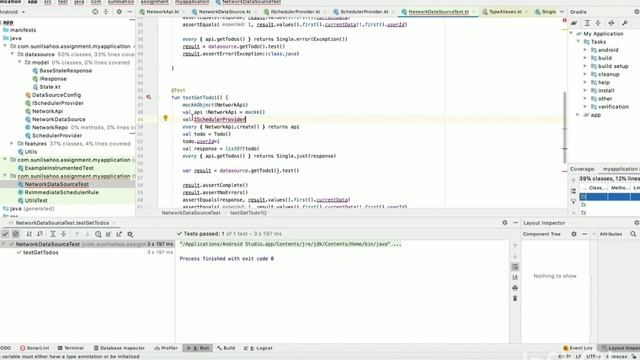Import tests from file icon in Run toolbar
This screenshot has height=360, width=640.
click(109, 234)
